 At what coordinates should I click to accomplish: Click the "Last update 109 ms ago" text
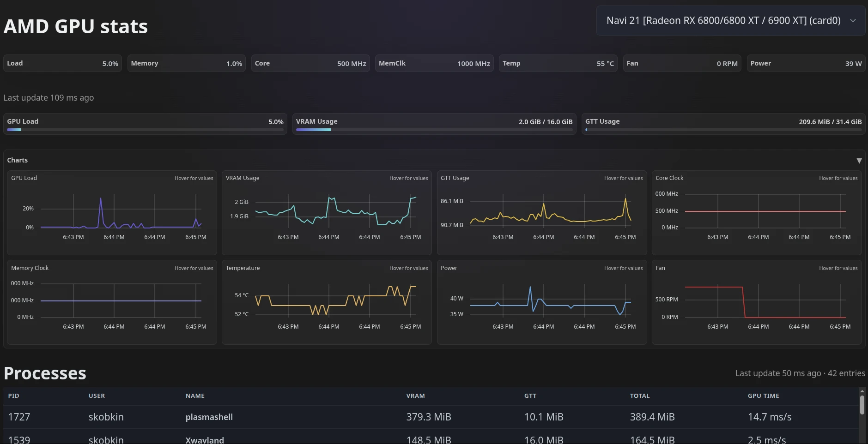49,98
